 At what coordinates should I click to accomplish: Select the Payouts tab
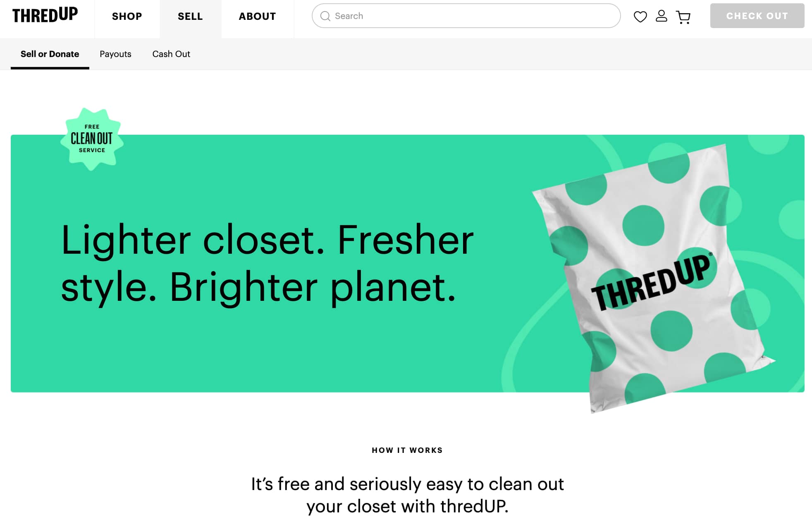(x=115, y=54)
